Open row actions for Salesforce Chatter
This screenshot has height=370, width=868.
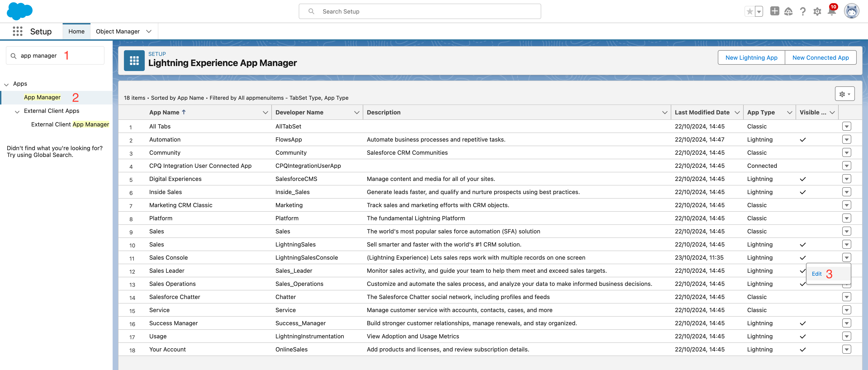(x=847, y=297)
